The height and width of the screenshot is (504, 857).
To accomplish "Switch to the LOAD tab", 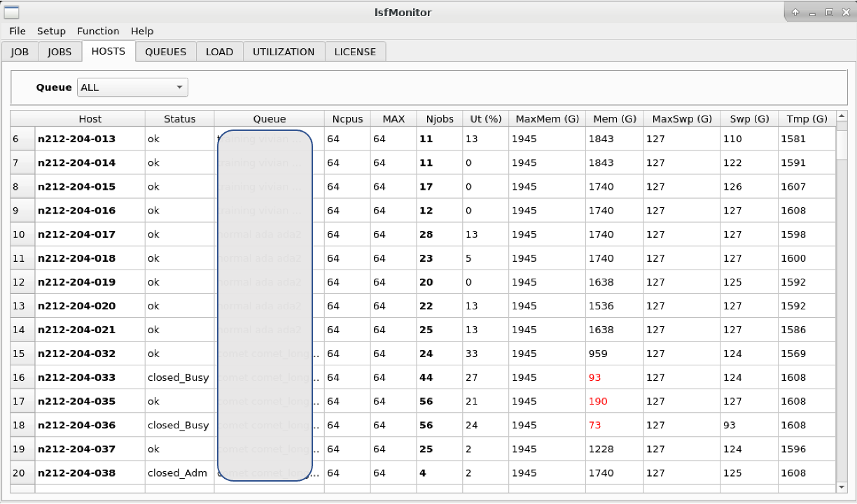I will tap(219, 51).
